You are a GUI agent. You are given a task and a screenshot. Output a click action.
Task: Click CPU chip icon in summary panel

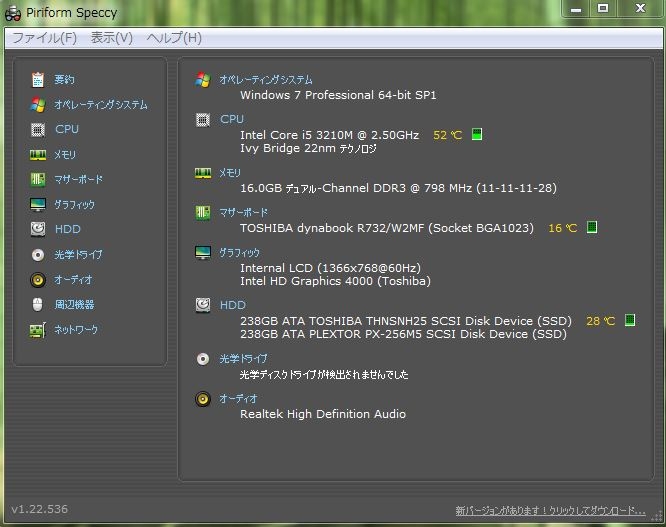coord(203,120)
